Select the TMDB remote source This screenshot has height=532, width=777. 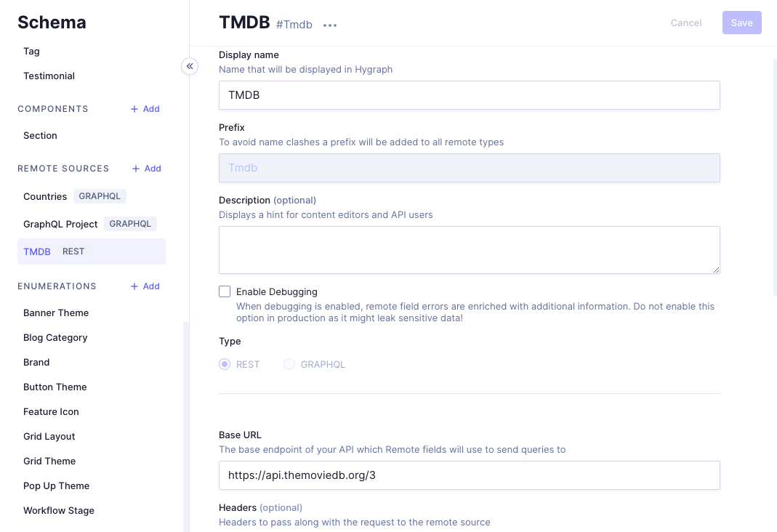91,251
